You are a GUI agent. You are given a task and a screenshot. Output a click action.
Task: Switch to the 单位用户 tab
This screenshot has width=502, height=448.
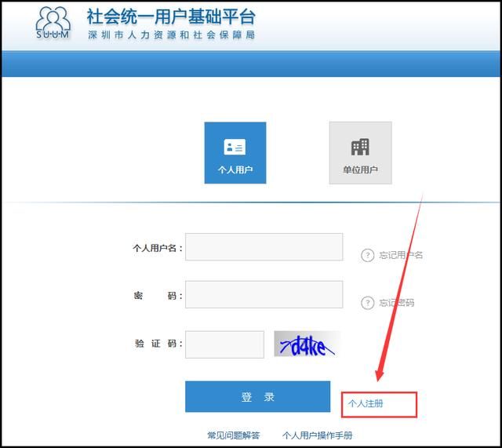tap(361, 153)
